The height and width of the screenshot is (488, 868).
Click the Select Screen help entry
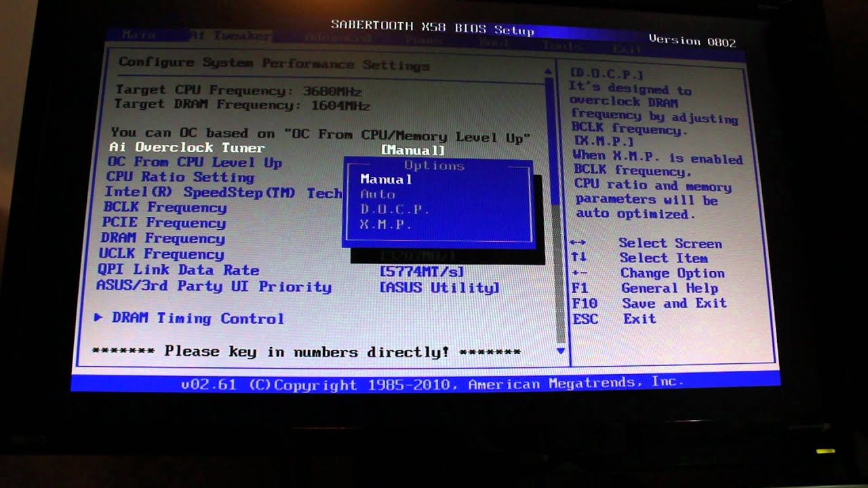[670, 243]
